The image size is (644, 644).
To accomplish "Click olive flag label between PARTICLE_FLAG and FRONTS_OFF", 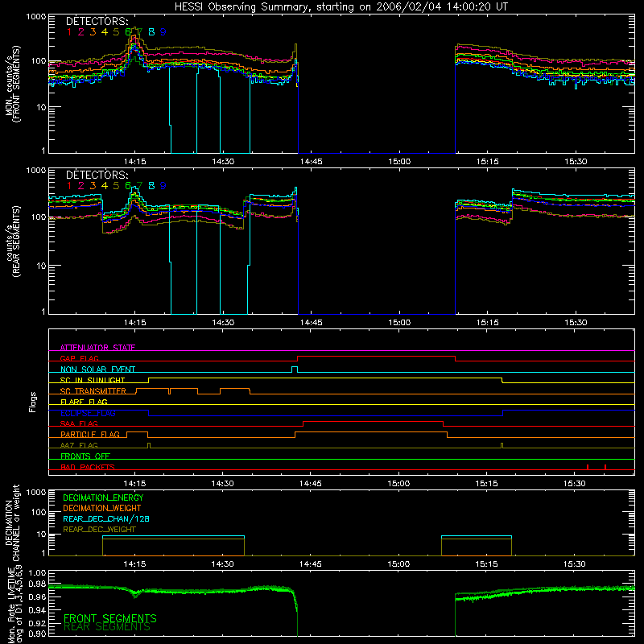I will tap(79, 445).
